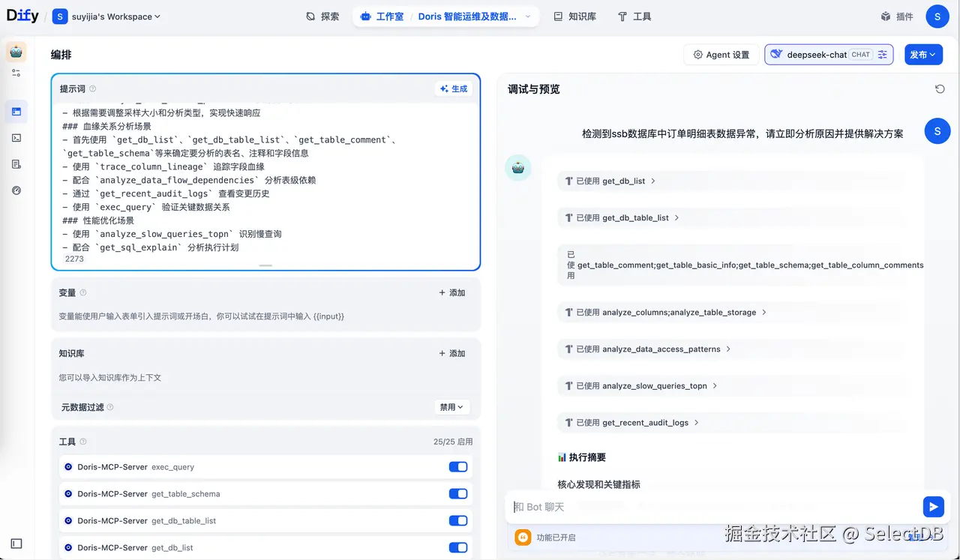Click the settings icon below the robot avatar
960x560 pixels.
16,73
